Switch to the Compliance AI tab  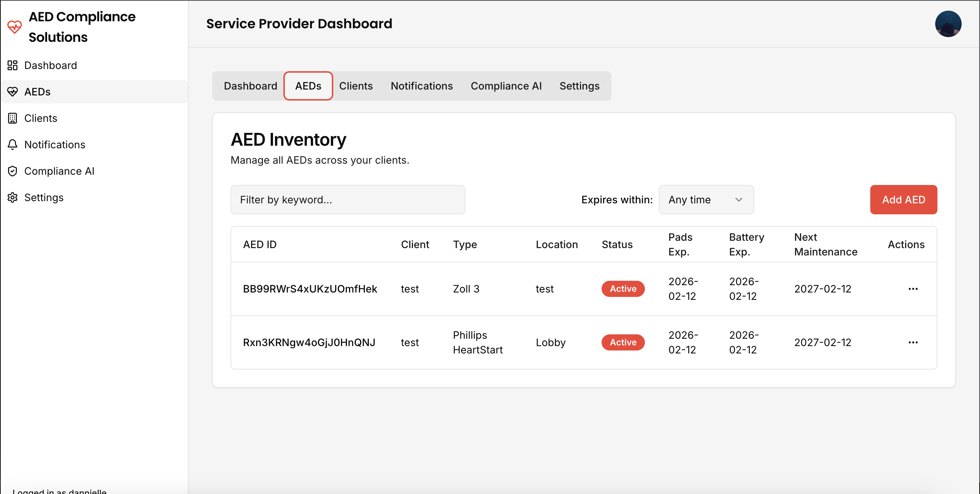pyautogui.click(x=505, y=86)
